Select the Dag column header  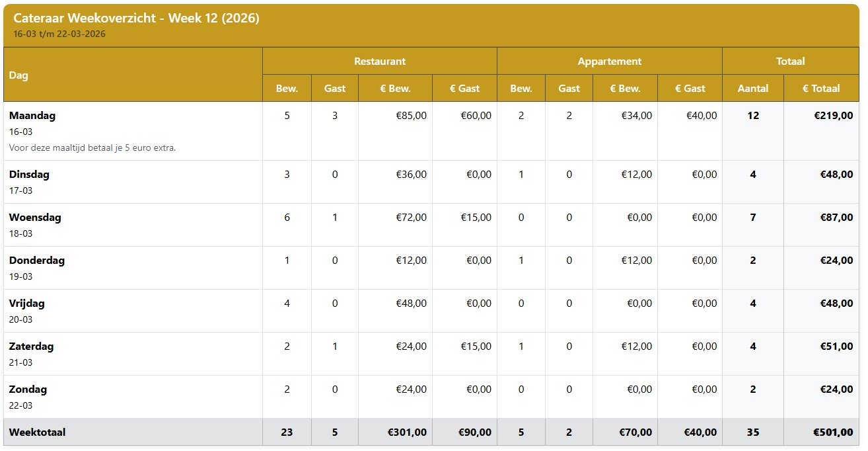19,75
